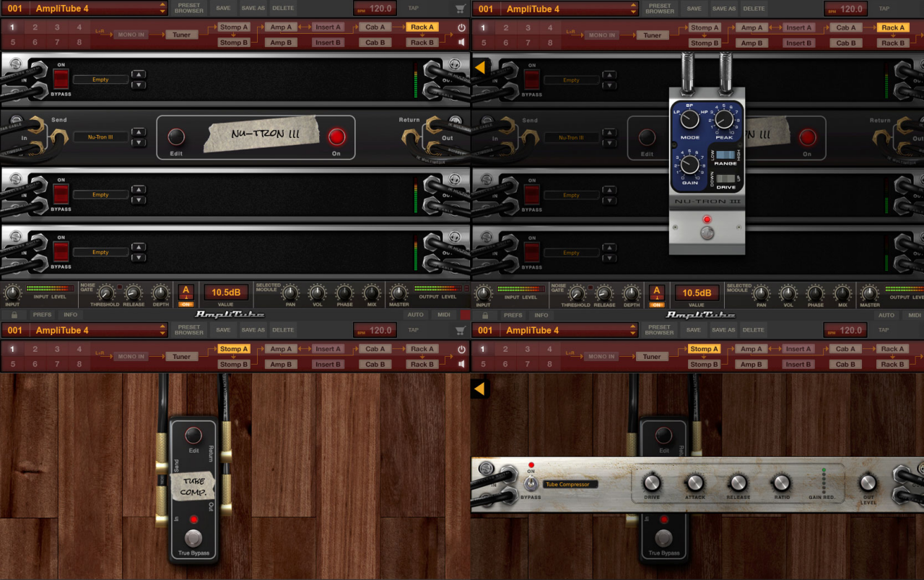Viewport: 924px width, 580px height.
Task: Flip the ON/BYPASS switch on the Tube Compressor rack
Action: (x=531, y=484)
